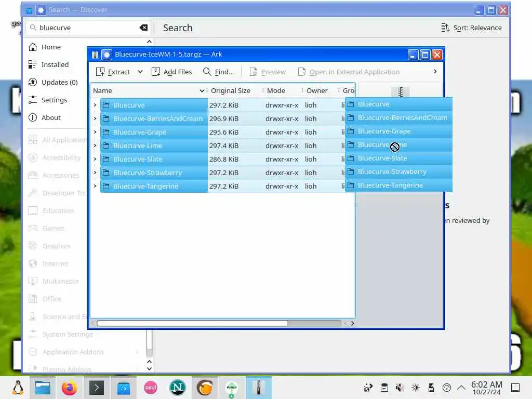
Task: Expand the Bluecurve-BerriesAndCream folder
Action: (x=95, y=119)
